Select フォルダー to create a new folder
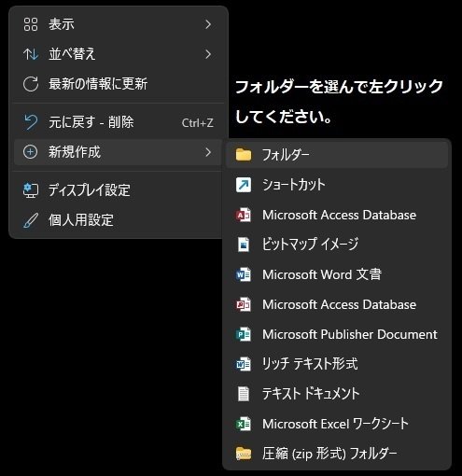The width and height of the screenshot is (462, 476). (337, 155)
